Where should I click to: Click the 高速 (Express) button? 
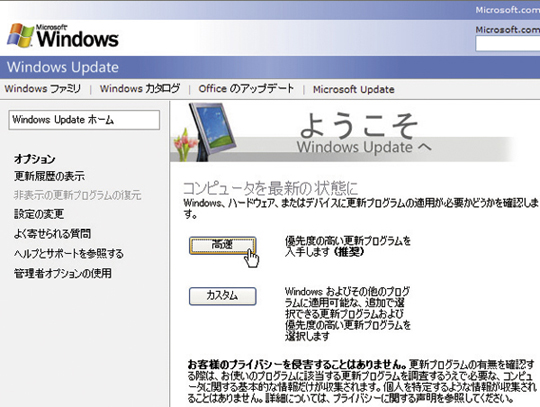click(222, 245)
